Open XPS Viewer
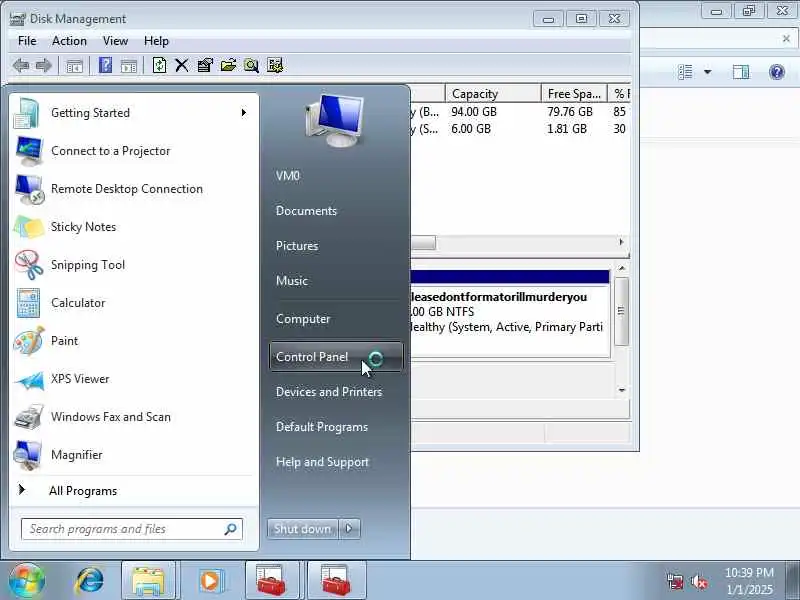This screenshot has height=600, width=800. 134,379
